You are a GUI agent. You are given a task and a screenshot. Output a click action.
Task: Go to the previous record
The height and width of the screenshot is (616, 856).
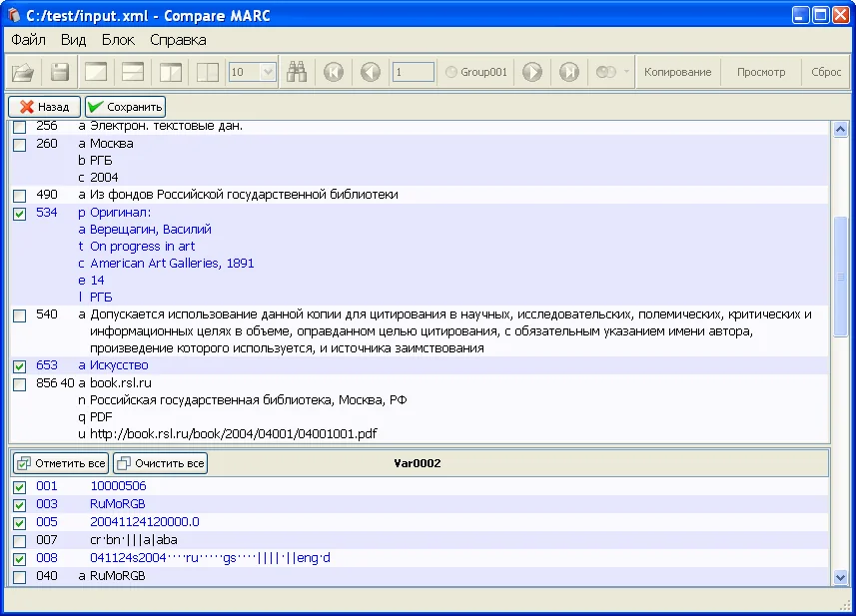point(371,72)
